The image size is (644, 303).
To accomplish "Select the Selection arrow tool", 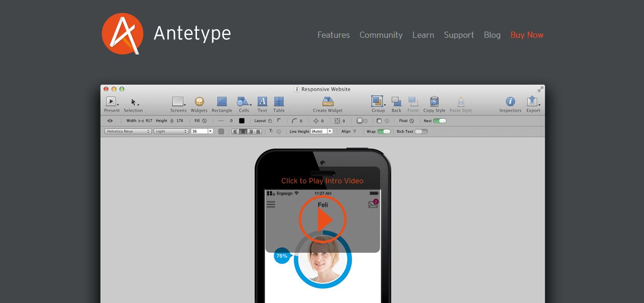I will (x=134, y=102).
